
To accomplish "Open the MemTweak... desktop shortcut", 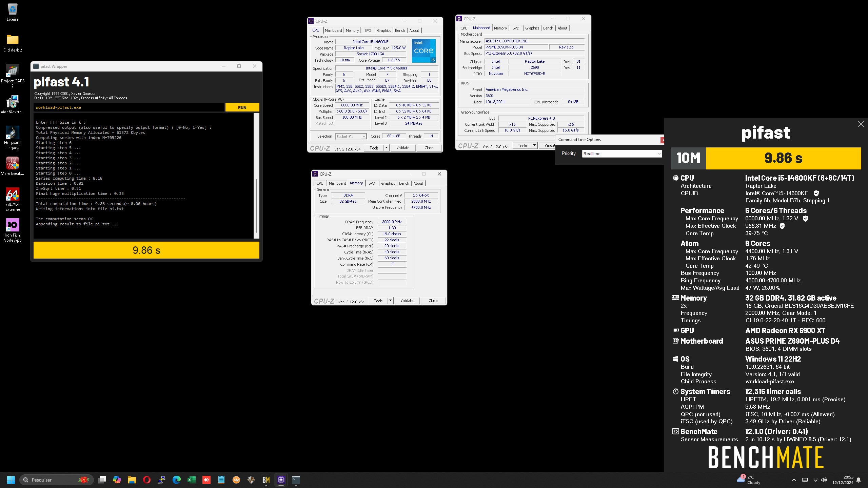I will [x=13, y=166].
